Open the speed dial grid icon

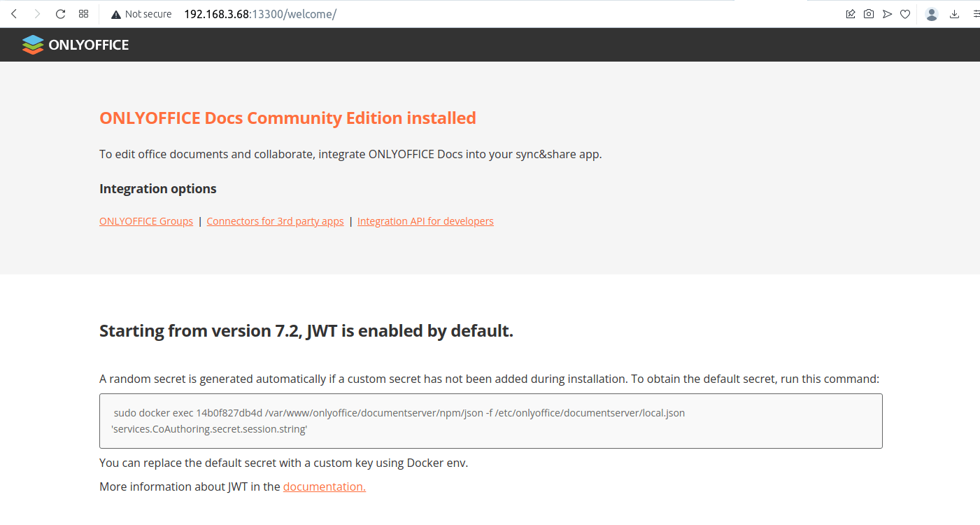tap(84, 14)
